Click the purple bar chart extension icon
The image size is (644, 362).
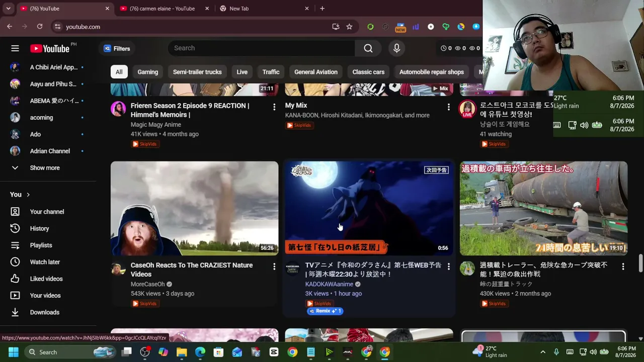pos(416,27)
